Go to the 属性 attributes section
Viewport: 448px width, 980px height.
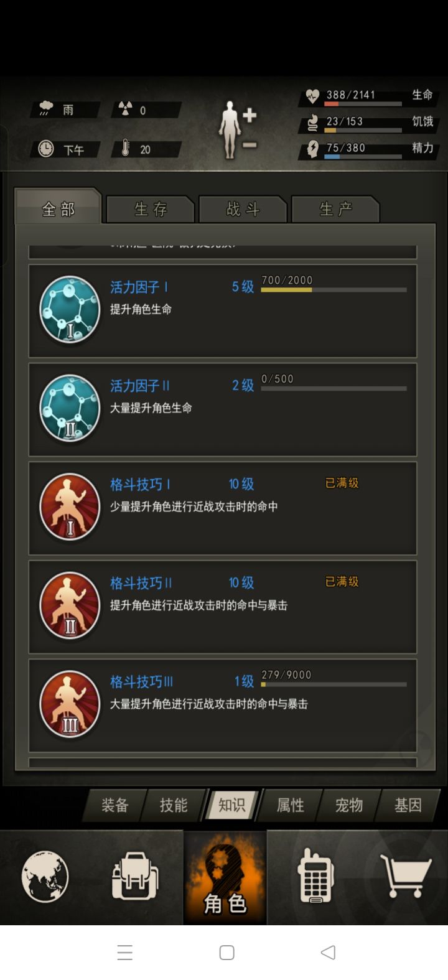click(x=291, y=805)
